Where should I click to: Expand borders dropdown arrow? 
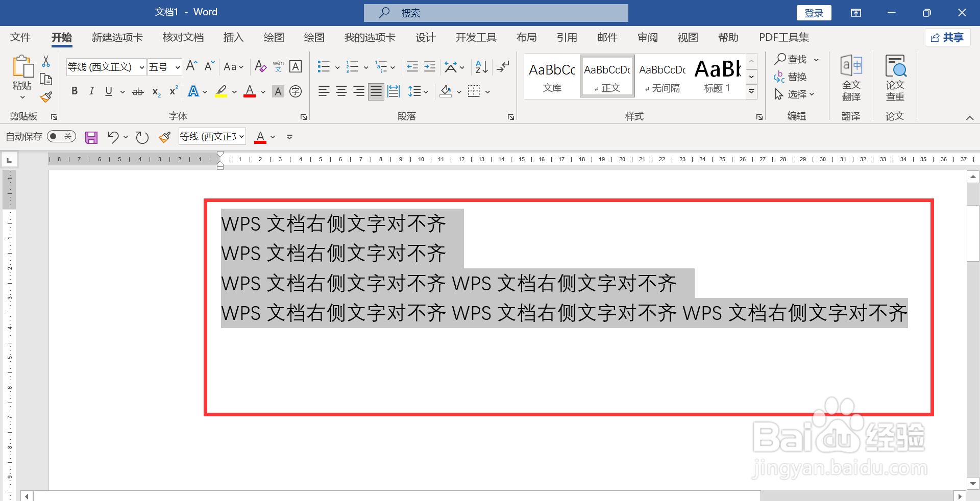click(487, 92)
